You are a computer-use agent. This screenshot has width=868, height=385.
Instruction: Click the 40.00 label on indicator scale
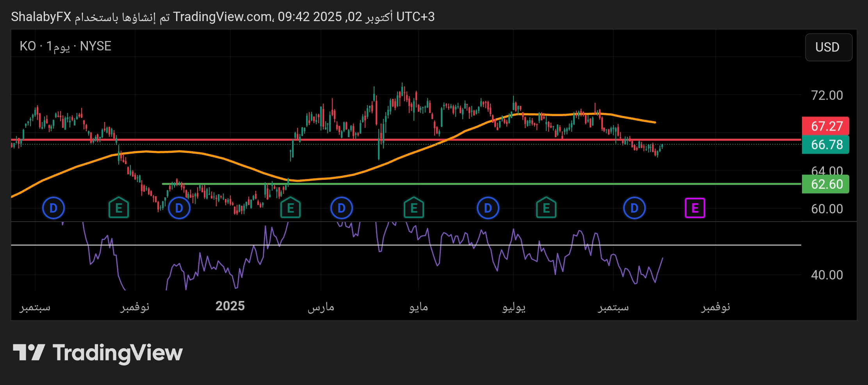(827, 275)
